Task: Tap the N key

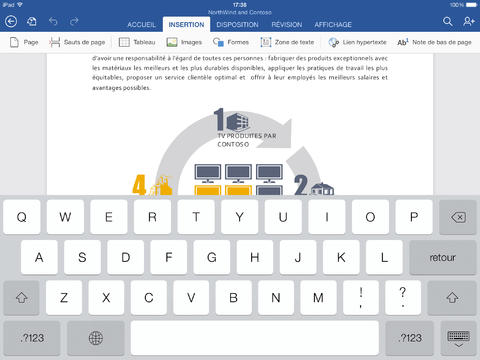Action: tap(276, 297)
